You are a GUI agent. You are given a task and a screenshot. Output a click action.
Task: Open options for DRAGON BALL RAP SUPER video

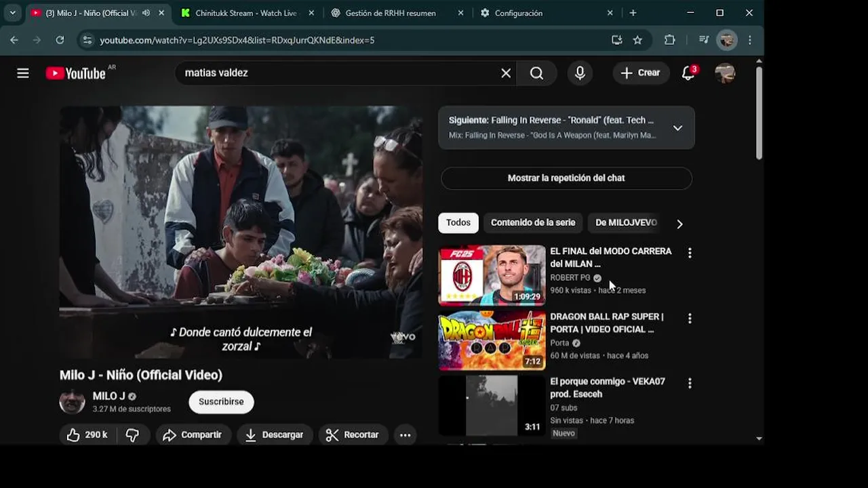pyautogui.click(x=690, y=319)
